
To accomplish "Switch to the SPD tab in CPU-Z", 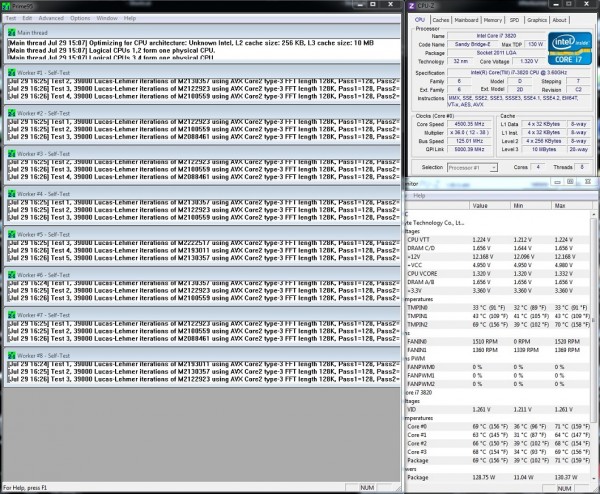I will click(x=514, y=20).
